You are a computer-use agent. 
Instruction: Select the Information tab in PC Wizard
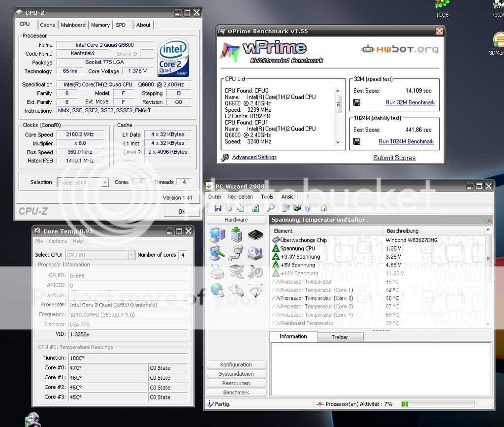[x=293, y=336]
